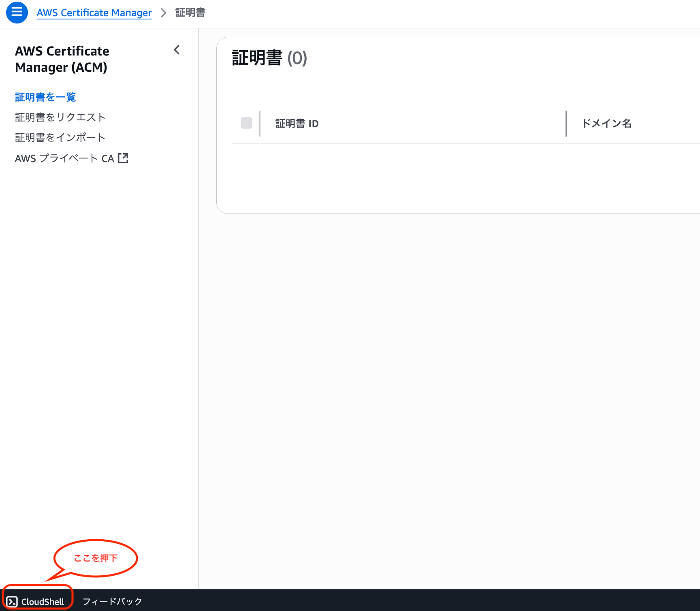Sort by 証明書 ID column header
The height and width of the screenshot is (611, 700).
tap(297, 124)
